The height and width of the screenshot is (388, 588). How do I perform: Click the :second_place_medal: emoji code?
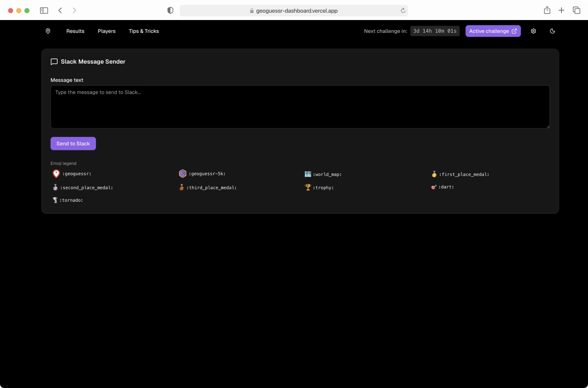coord(87,188)
